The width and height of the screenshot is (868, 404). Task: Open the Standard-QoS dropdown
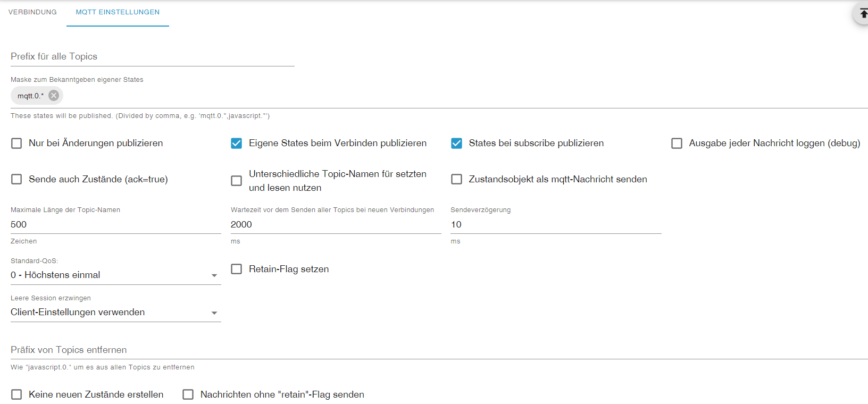pos(115,275)
